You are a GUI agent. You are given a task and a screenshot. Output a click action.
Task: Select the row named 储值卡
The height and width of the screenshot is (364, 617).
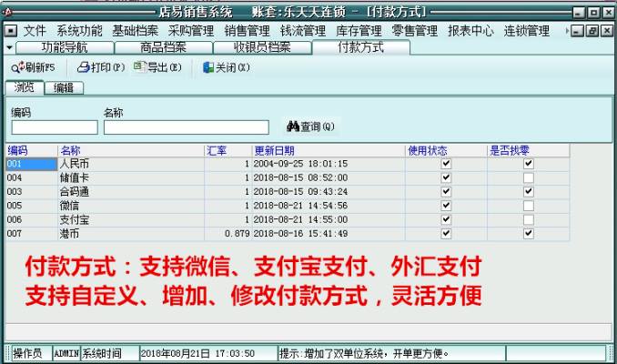288,177
